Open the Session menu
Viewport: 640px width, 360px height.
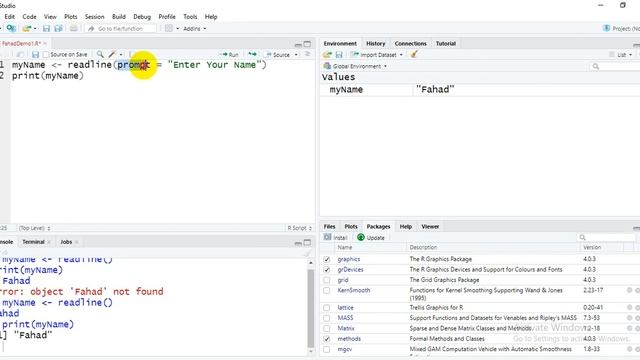coord(94,17)
